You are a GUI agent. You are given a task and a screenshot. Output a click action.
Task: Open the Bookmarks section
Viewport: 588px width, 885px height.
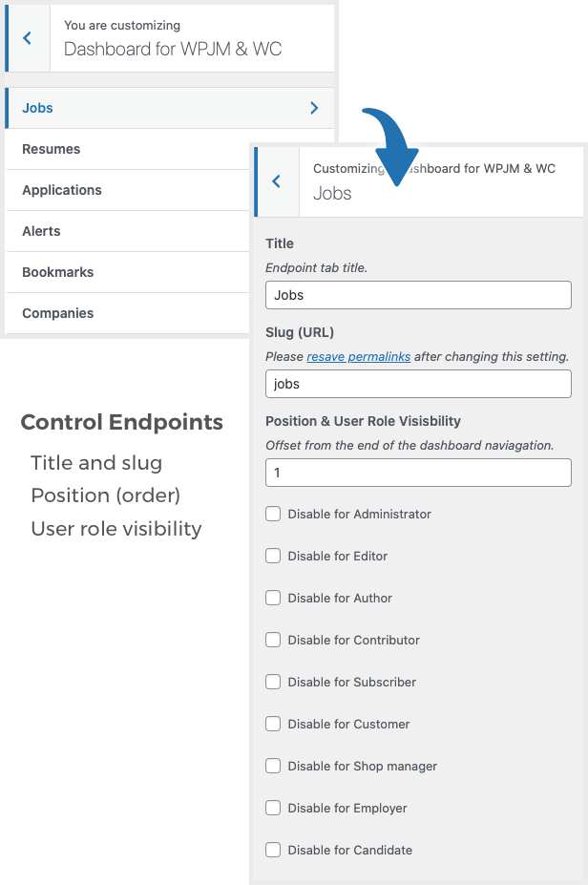(58, 272)
